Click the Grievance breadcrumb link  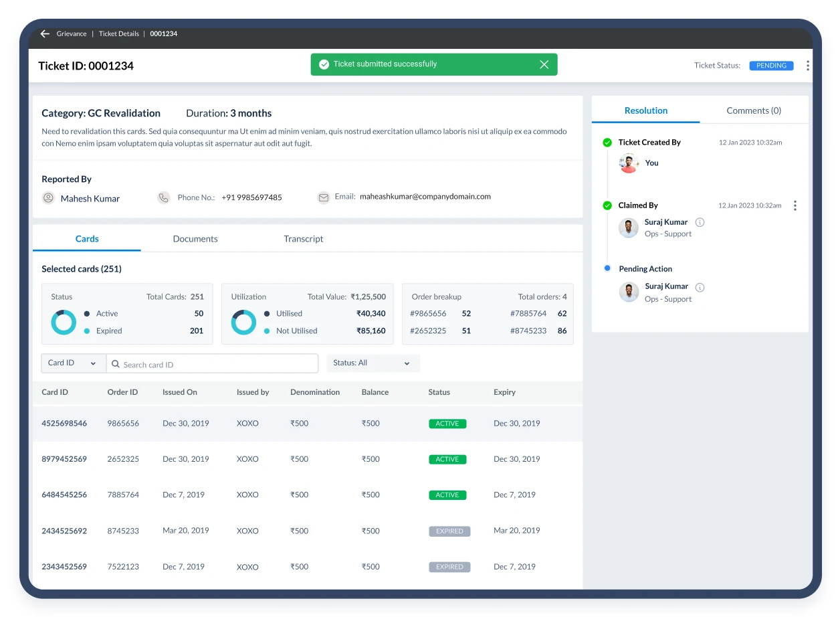coord(73,33)
